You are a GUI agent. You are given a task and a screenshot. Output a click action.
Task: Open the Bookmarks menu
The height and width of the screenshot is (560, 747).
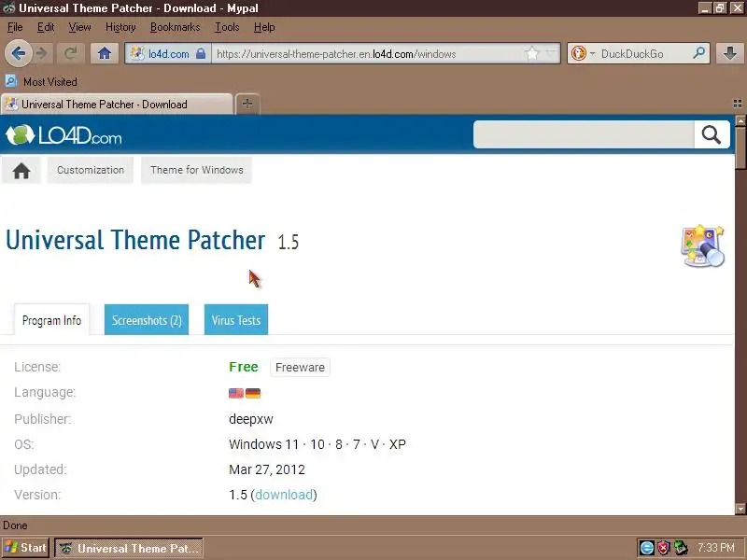pos(175,27)
